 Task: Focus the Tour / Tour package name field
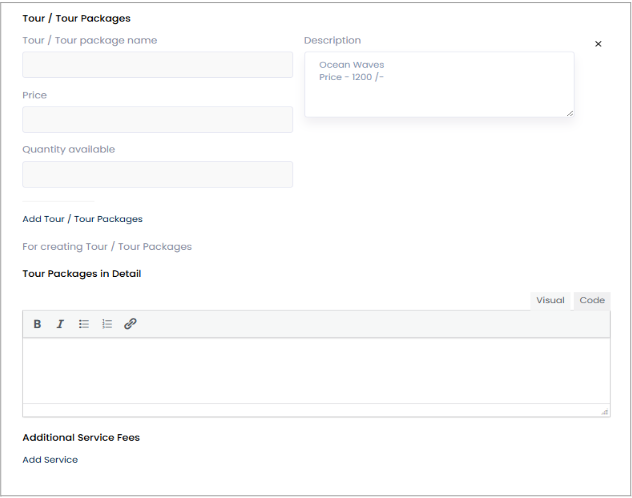(157, 65)
